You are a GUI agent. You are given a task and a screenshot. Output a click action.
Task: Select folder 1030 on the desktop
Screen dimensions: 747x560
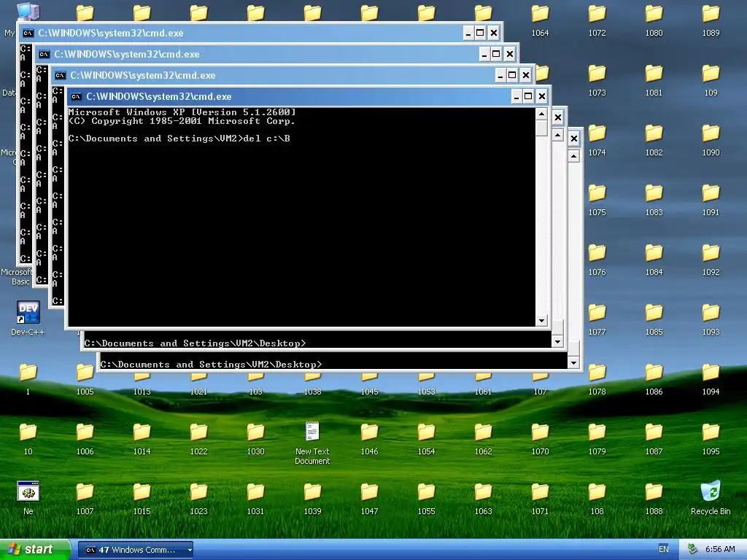click(x=255, y=439)
